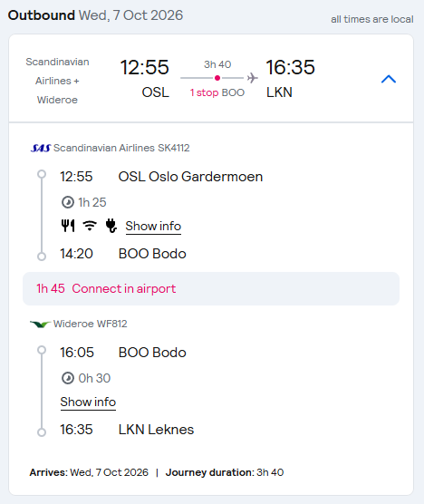Screen dimensions: 424x504
Task: Click the SAS airline logo
Action: pos(41,148)
